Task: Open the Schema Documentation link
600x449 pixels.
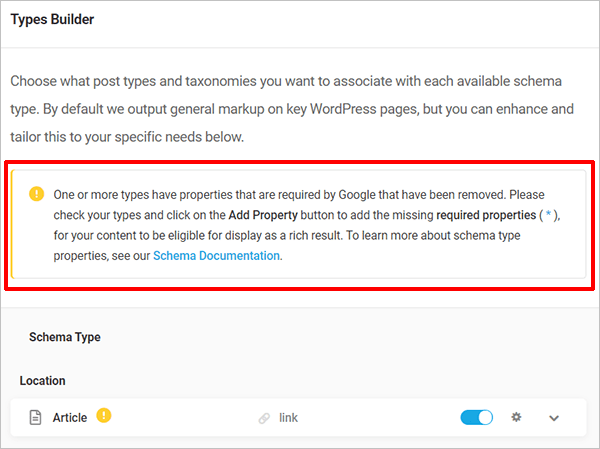Action: coord(216,256)
